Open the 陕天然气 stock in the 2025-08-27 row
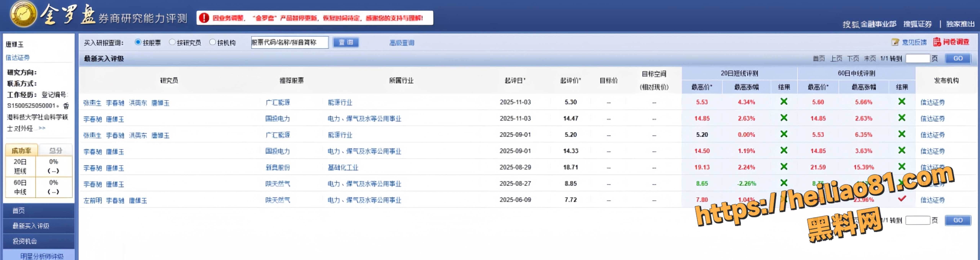Image resolution: width=980 pixels, height=260 pixels. (x=277, y=184)
